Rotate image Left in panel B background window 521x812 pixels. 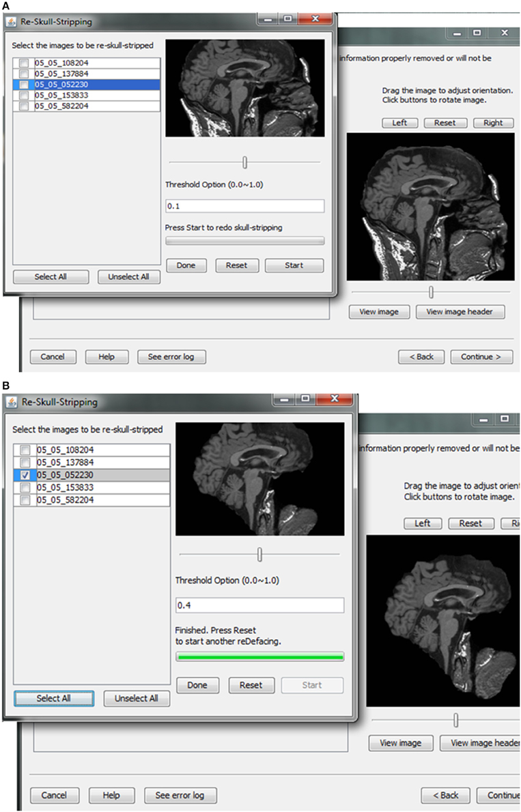click(x=423, y=523)
